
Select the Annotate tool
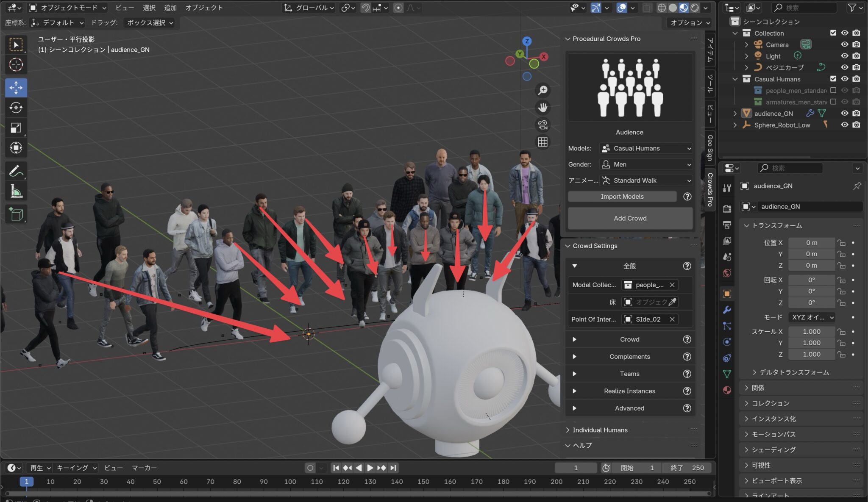16,170
